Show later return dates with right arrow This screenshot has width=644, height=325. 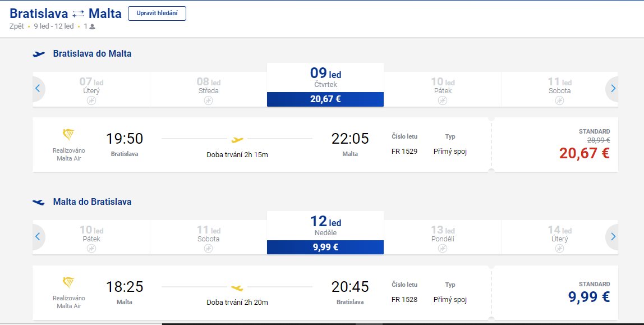pyautogui.click(x=613, y=236)
